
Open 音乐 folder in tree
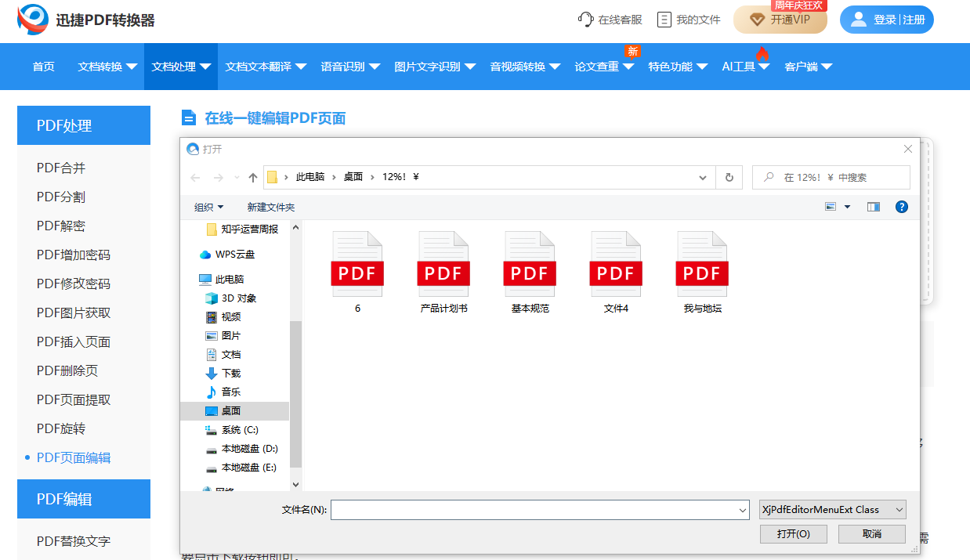[x=223, y=392]
